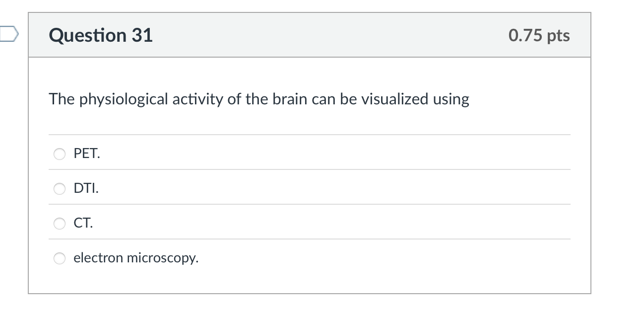Image resolution: width=644 pixels, height=321 pixels.
Task: Click the PET answer label
Action: pos(86,154)
